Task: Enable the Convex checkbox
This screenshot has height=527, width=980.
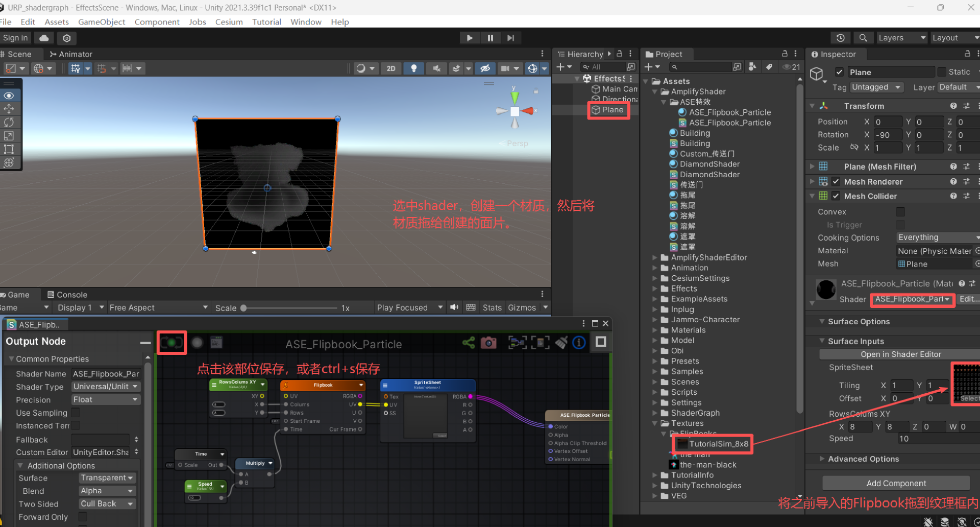Action: coord(900,211)
